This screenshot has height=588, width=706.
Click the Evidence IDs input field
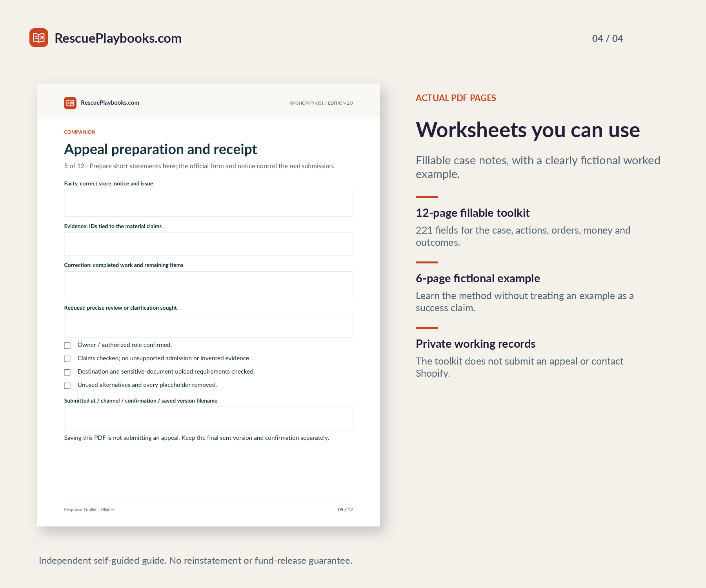point(208,244)
